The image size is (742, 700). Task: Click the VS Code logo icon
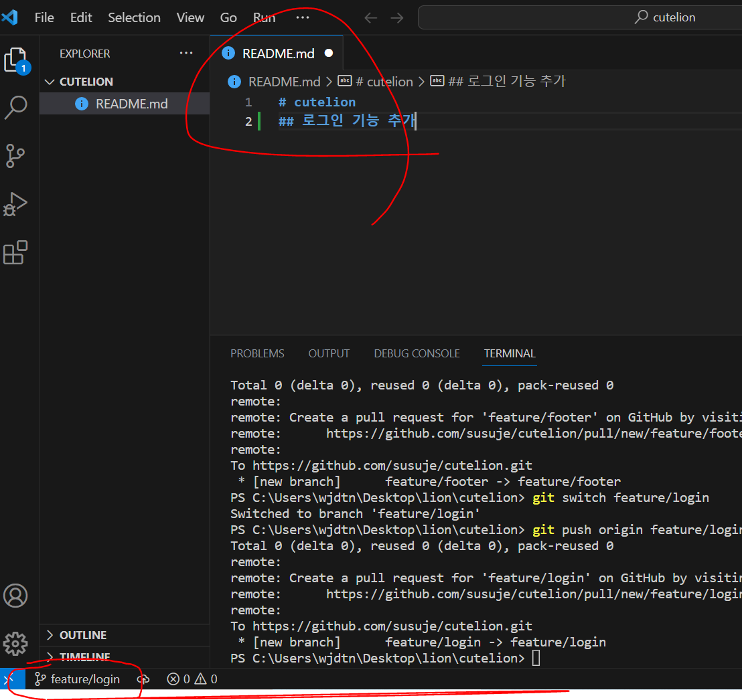(9, 17)
